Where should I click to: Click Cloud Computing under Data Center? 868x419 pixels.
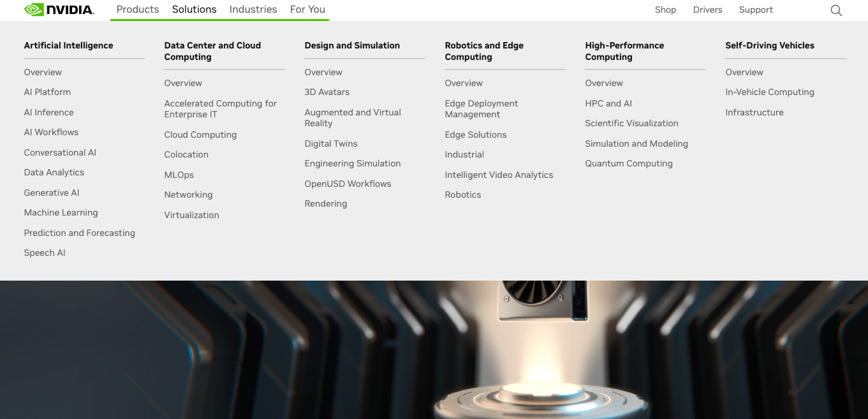[200, 135]
